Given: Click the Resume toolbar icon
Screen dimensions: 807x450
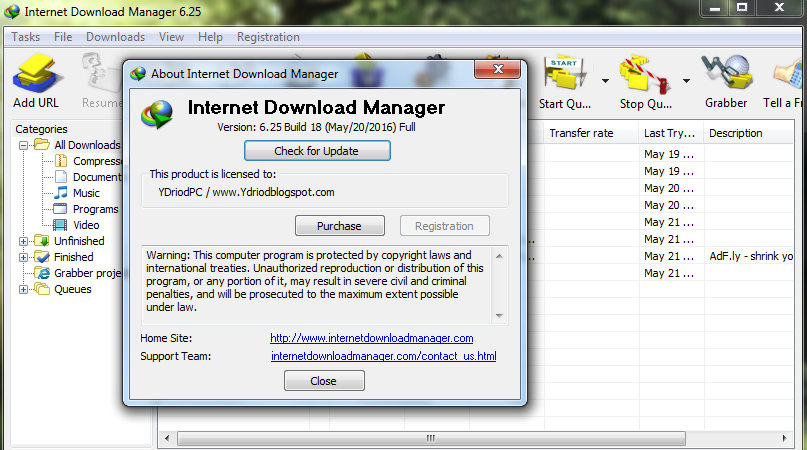Looking at the screenshot, I should [x=101, y=75].
